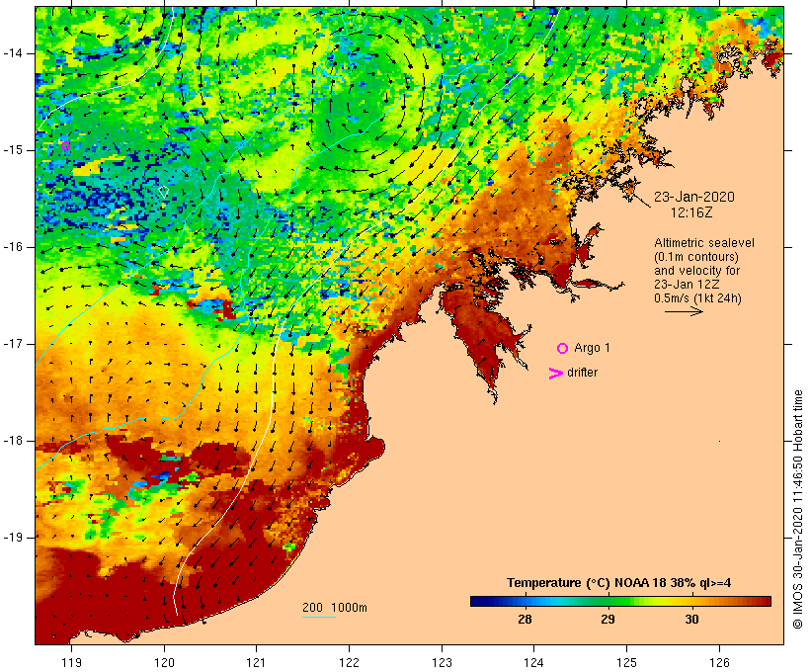Click the -14 latitude axis label
810x672 pixels.
click(13, 53)
